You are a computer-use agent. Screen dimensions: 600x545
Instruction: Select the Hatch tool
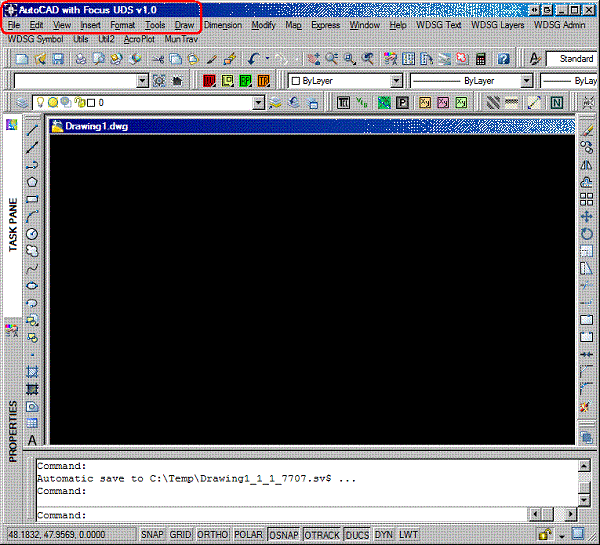click(32, 372)
